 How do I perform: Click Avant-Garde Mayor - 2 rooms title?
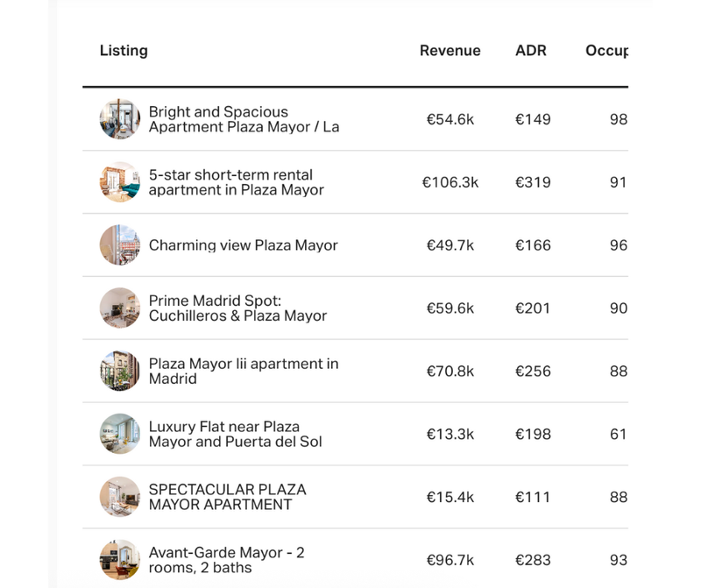pos(226,560)
